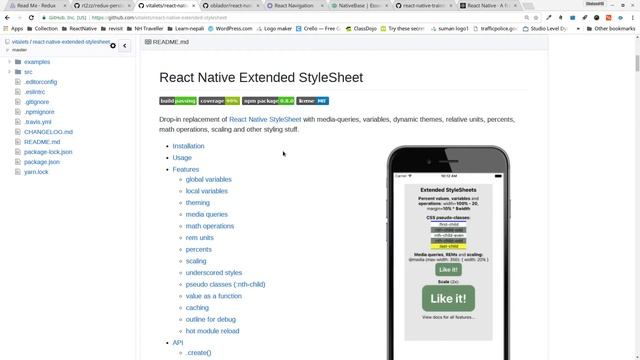Click the examples folder icon

click(18, 62)
